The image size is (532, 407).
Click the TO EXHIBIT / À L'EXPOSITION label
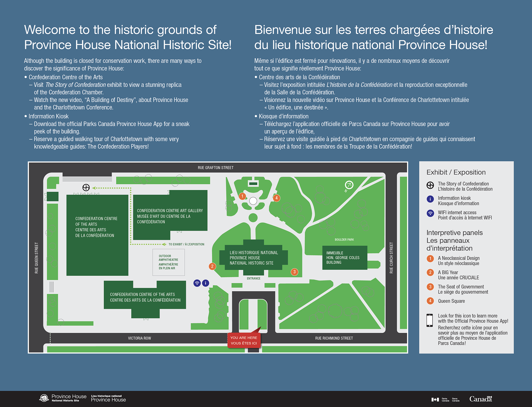(186, 245)
